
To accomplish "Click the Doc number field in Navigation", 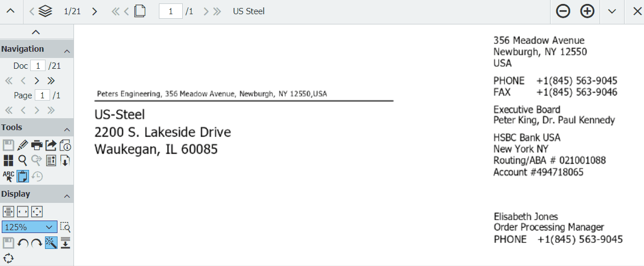I will (38, 66).
